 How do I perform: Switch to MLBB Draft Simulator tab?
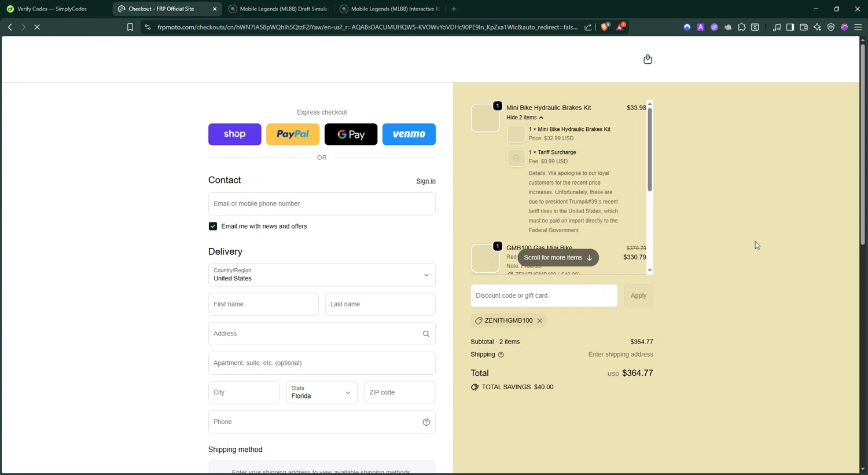[279, 9]
